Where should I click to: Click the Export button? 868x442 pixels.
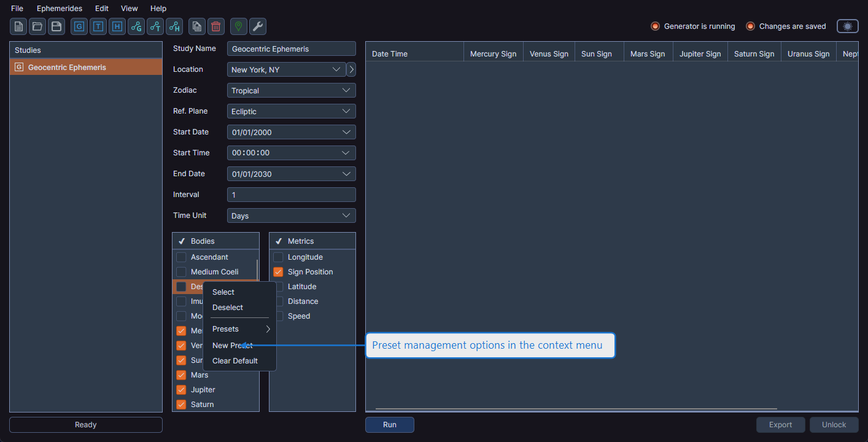pyautogui.click(x=780, y=424)
